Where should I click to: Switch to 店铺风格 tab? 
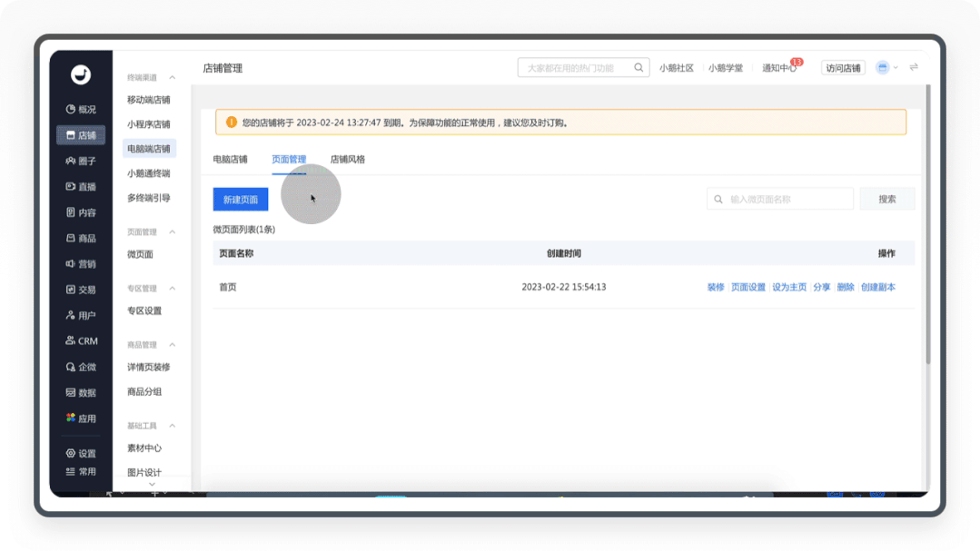point(348,159)
